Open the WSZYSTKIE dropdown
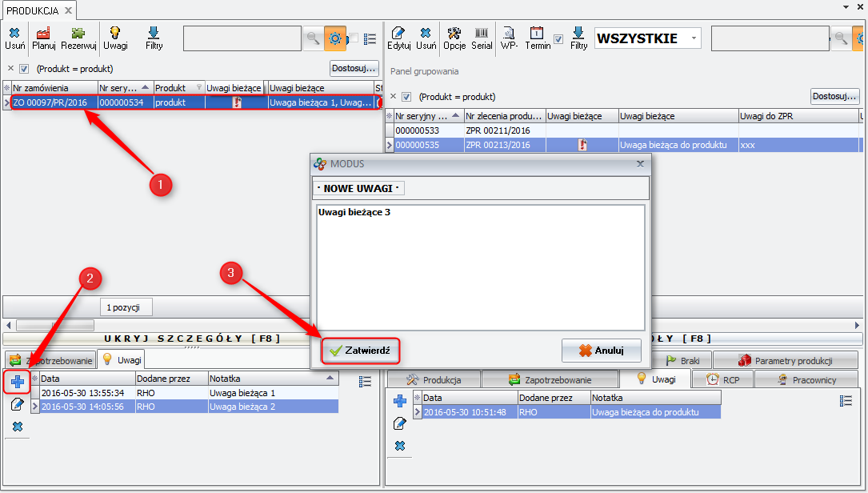Image resolution: width=868 pixels, height=493 pixels. [x=694, y=38]
